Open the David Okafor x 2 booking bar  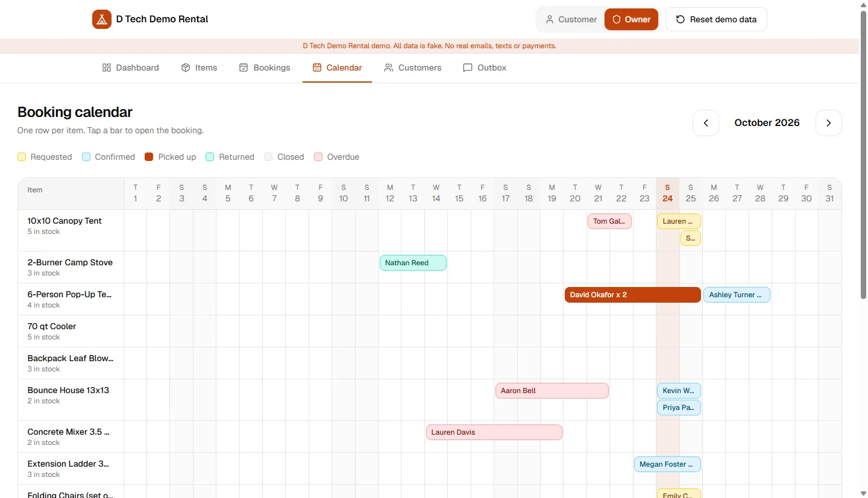[x=633, y=295]
